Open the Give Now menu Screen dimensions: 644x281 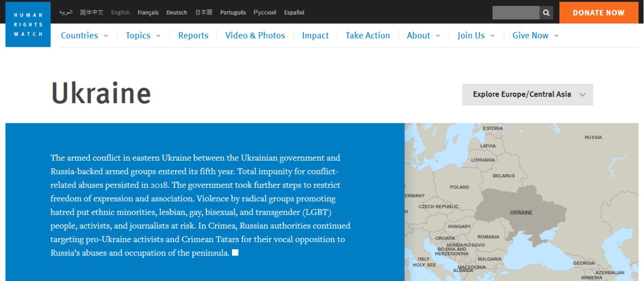530,35
